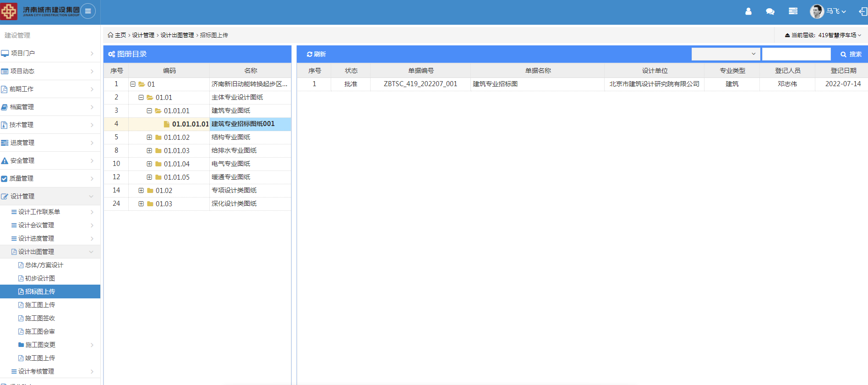Click the home icon in breadcrumb
This screenshot has height=385, width=868.
(110, 35)
